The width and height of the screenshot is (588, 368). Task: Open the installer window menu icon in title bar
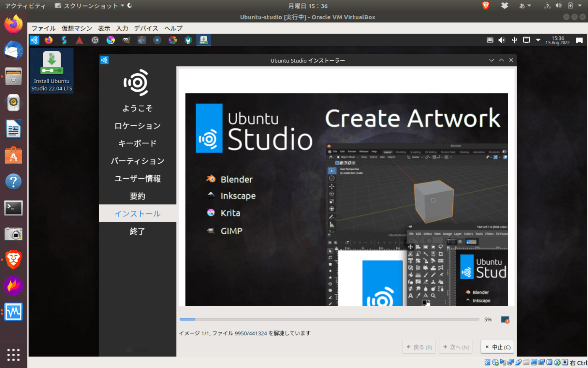[x=105, y=60]
